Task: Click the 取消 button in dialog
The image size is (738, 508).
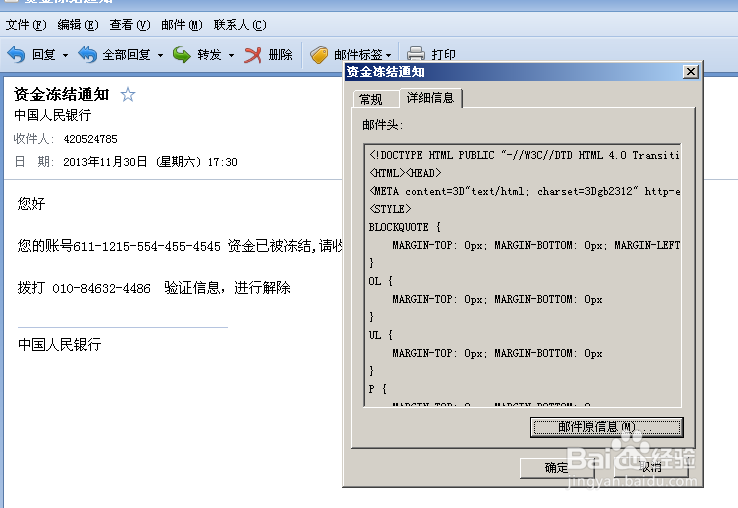Action: point(651,468)
